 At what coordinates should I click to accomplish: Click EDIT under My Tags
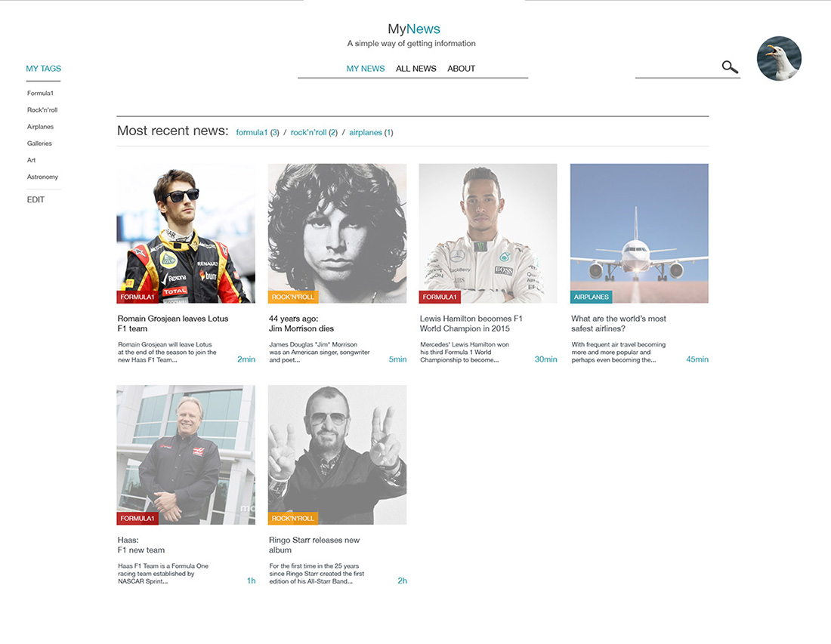point(36,200)
